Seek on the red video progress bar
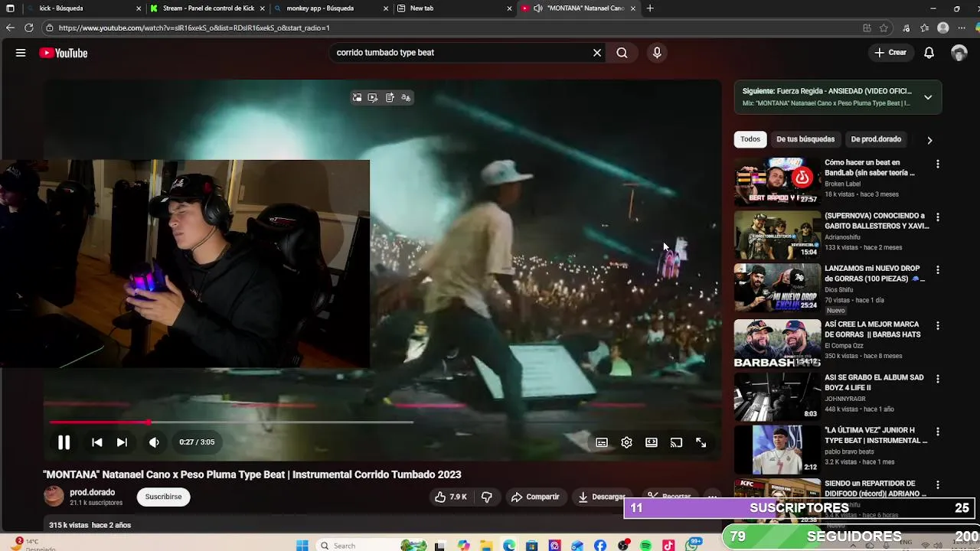 (231, 422)
